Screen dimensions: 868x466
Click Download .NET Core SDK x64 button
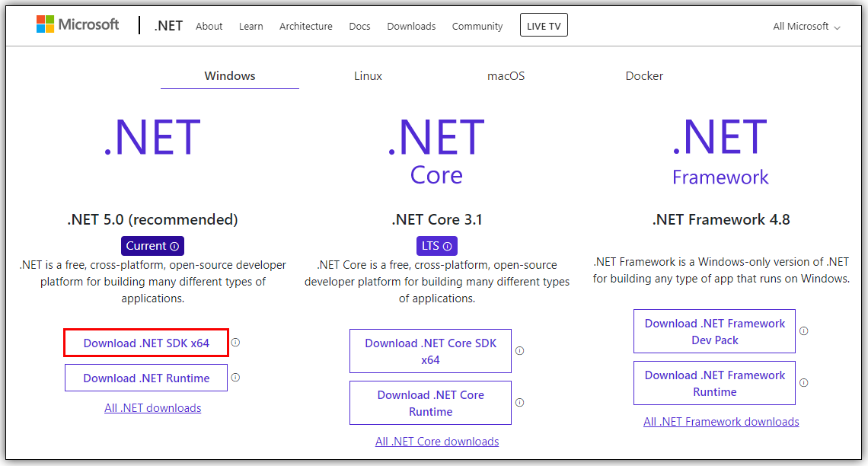click(x=431, y=352)
